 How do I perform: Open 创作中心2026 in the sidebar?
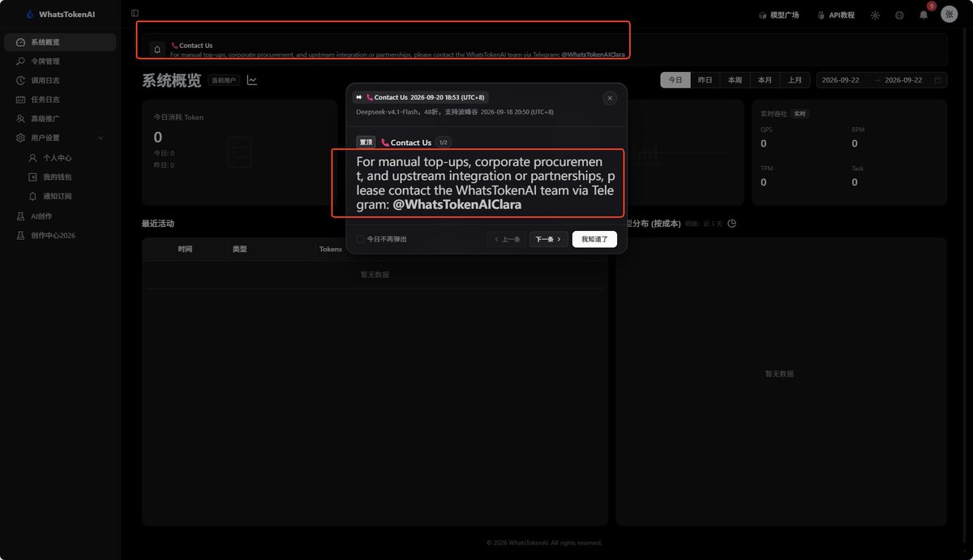pos(60,235)
